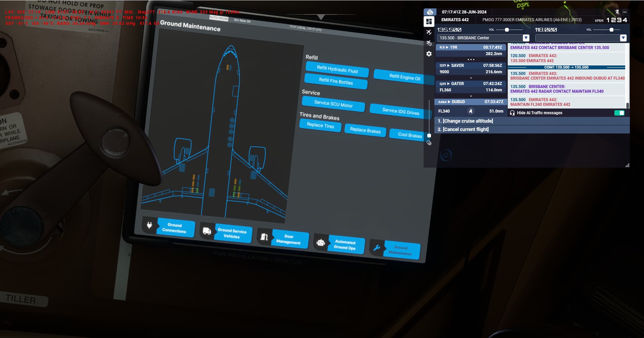Open the flight timer icon in sidebar

click(x=429, y=43)
